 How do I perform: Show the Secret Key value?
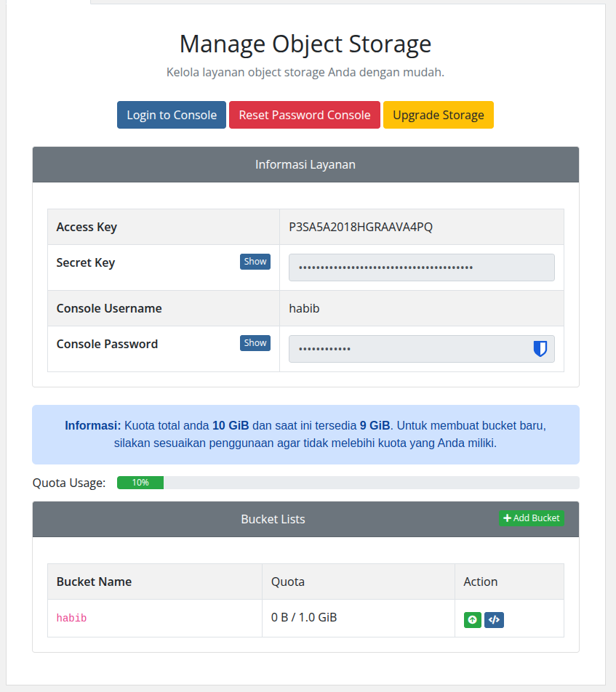(255, 262)
